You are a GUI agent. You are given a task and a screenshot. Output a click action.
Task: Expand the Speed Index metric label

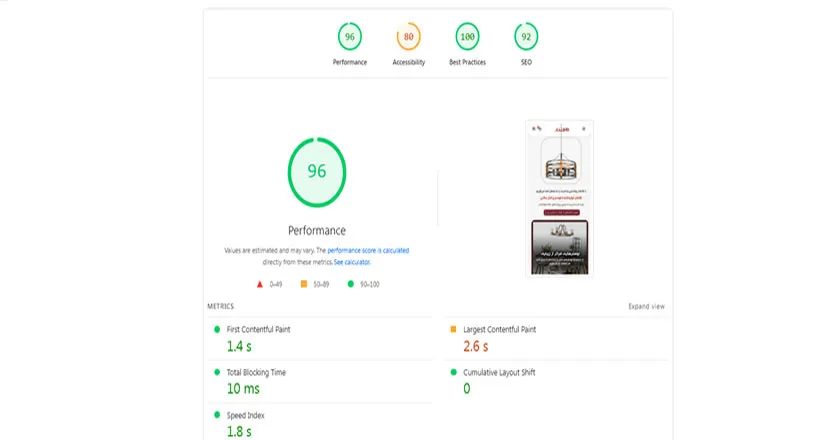point(246,415)
